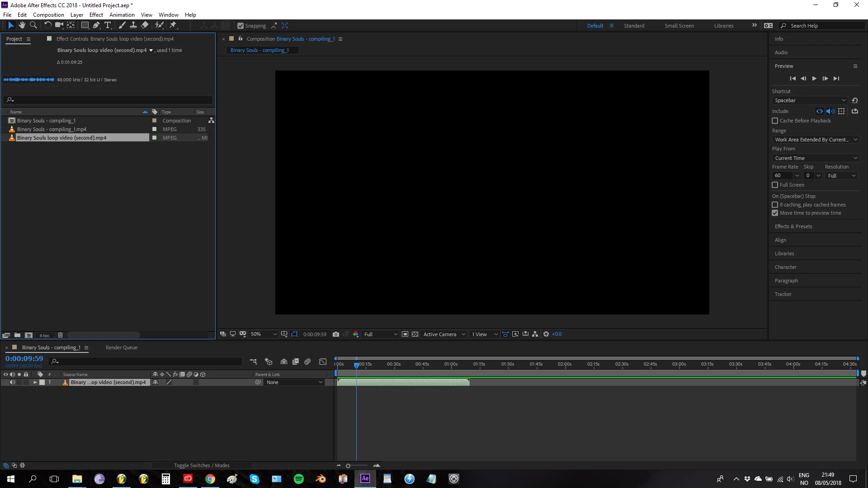This screenshot has height=488, width=868.
Task: Click Toggle Switches / Modes button
Action: pyautogui.click(x=202, y=465)
